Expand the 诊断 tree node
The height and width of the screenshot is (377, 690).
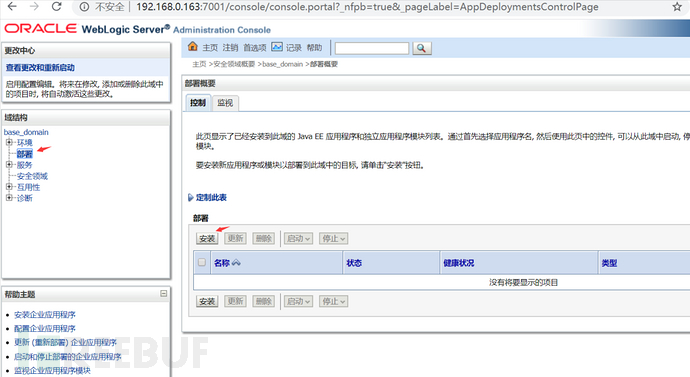[x=9, y=198]
